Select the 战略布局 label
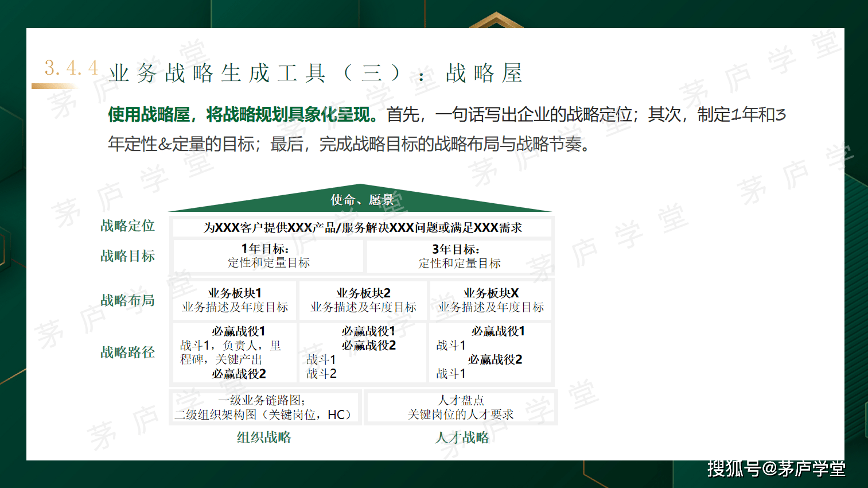This screenshot has width=868, height=488. pyautogui.click(x=127, y=300)
